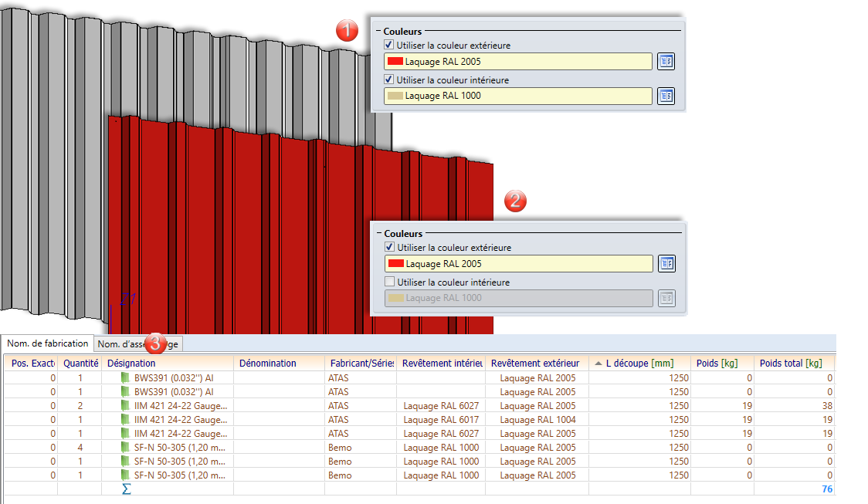
Task: Open the catalogue for exterior colour in upper Couleurs panel
Action: point(666,62)
